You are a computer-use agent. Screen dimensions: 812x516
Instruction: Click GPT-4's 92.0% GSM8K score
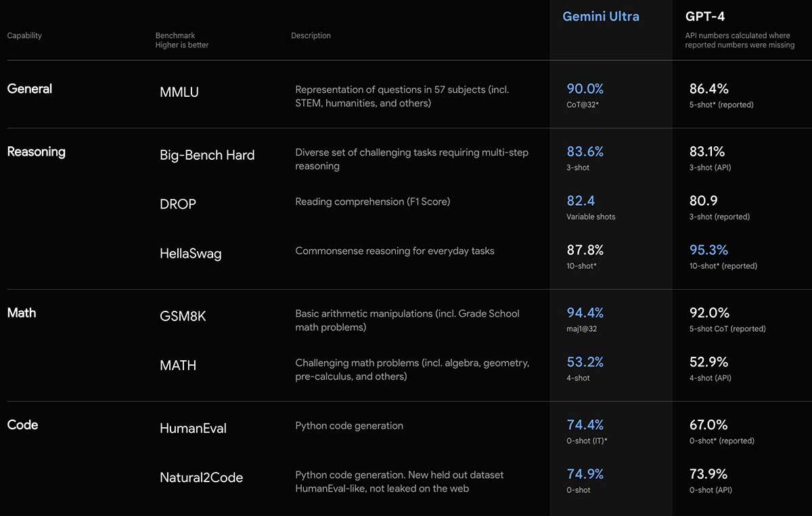click(708, 313)
